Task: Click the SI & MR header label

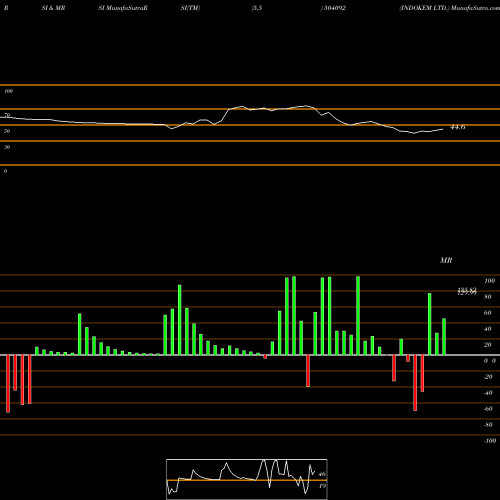Action: click(53, 8)
